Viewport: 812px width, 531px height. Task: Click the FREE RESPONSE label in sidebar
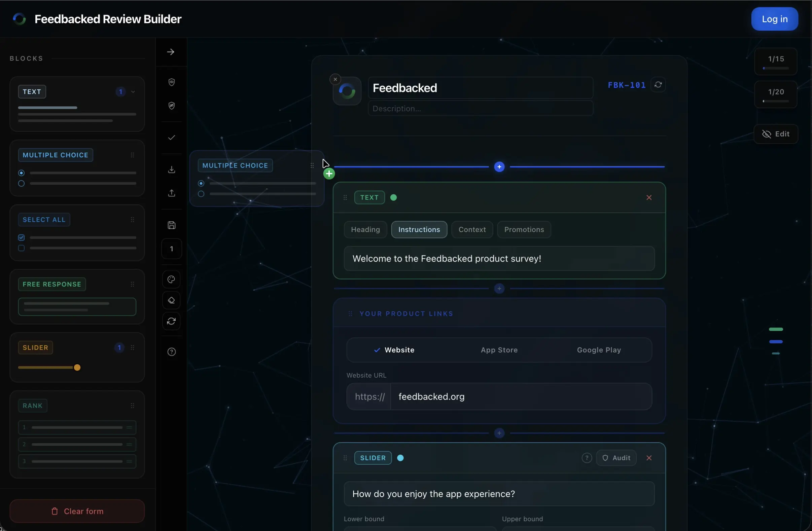tap(52, 285)
